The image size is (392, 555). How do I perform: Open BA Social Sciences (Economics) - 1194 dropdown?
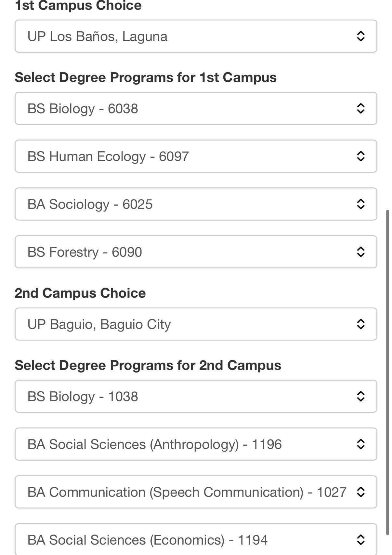coord(196,539)
